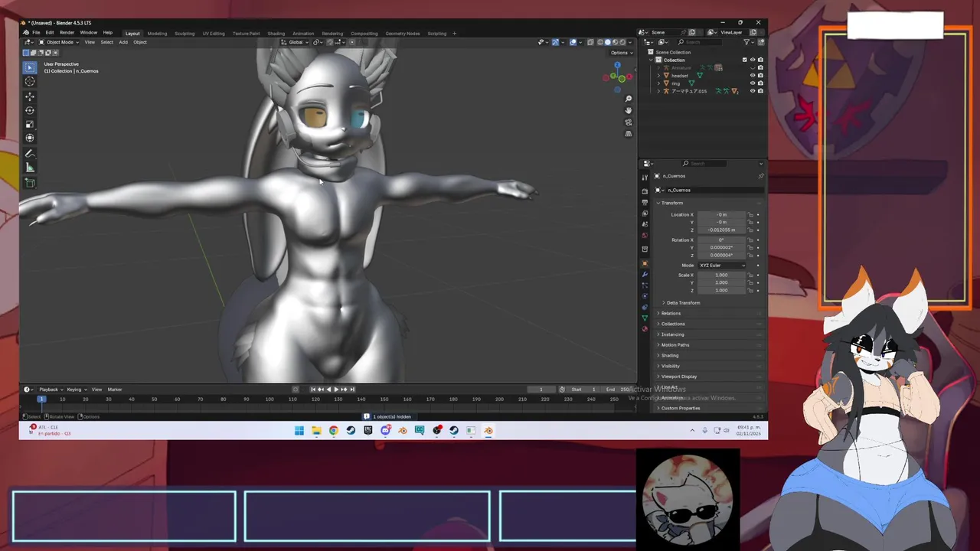Open the Render menu

click(67, 33)
